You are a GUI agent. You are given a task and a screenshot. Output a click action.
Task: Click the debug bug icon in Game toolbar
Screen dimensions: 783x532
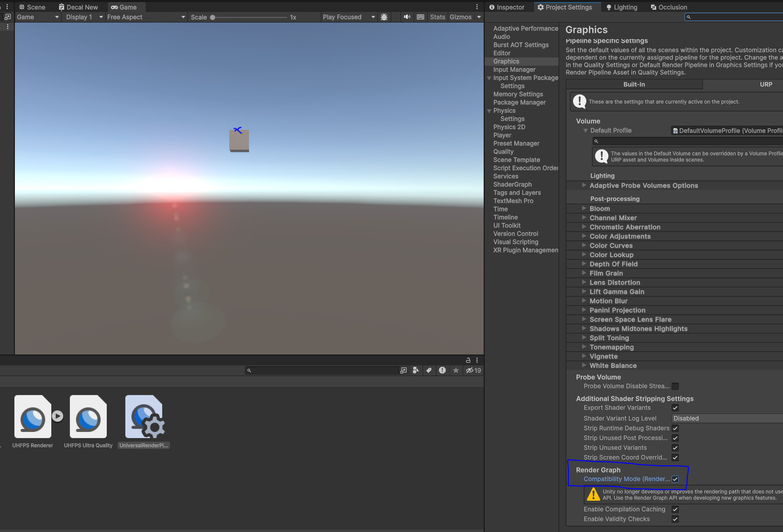tap(384, 17)
